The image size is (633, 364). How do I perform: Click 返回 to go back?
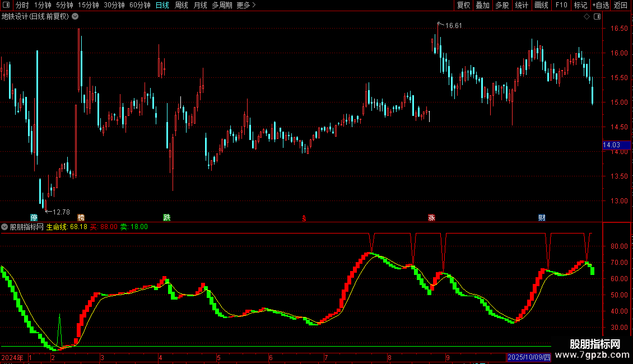pyautogui.click(x=621, y=5)
